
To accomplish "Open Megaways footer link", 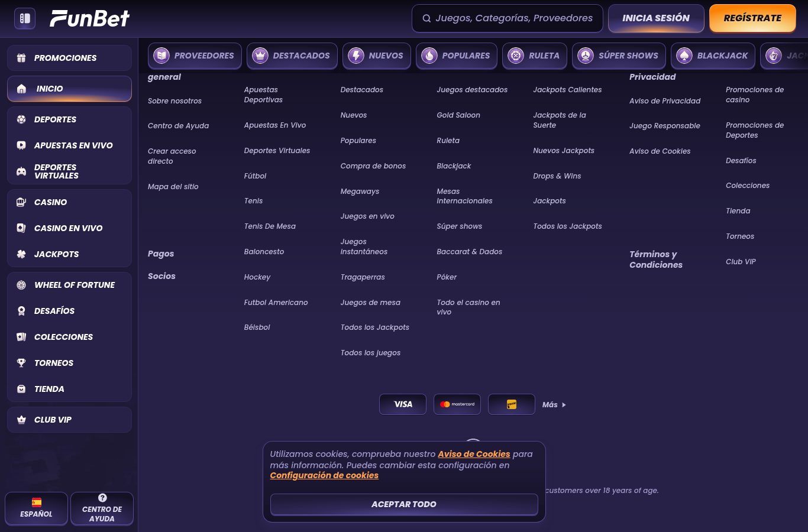I will click(360, 192).
